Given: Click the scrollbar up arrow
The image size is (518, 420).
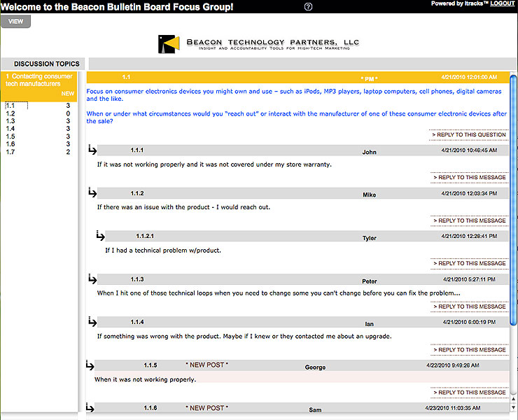Looking at the screenshot, I should pos(513,399).
